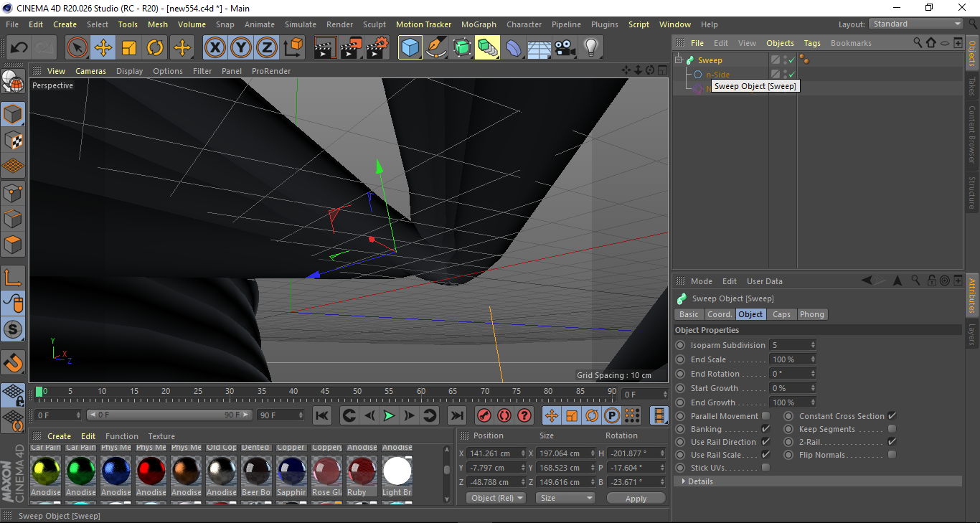The width and height of the screenshot is (980, 523).
Task: Open the MoGraph menu
Action: 479,24
